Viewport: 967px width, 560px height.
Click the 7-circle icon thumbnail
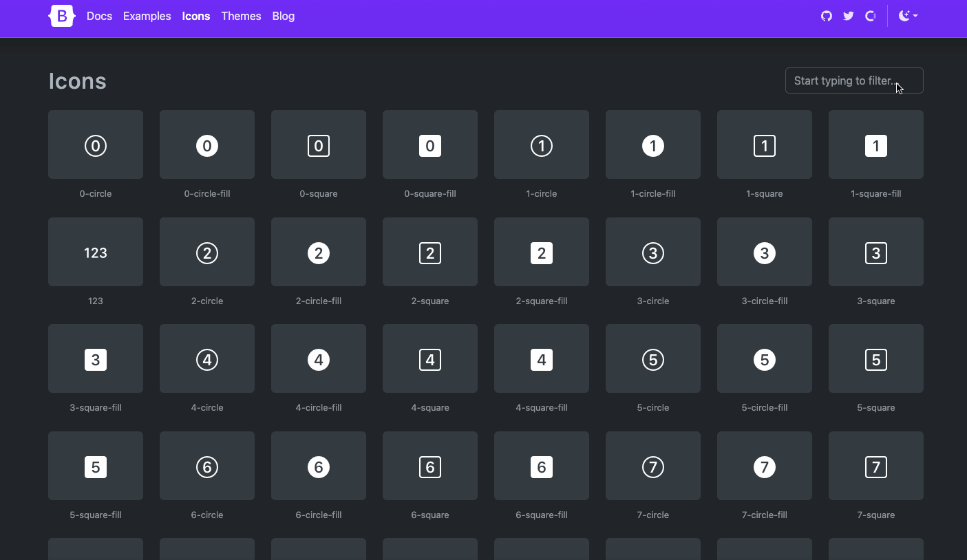coord(652,466)
